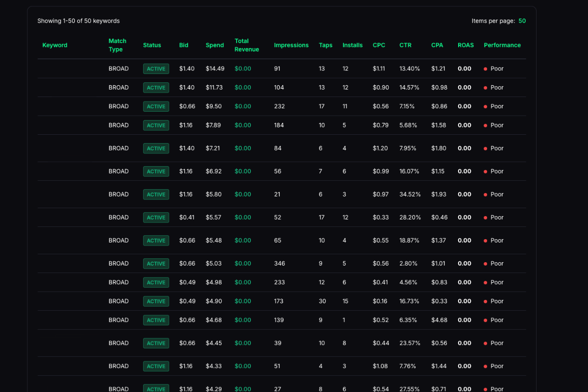The width and height of the screenshot is (588, 392).
Task: Click the Taps column header
Action: pos(325,45)
